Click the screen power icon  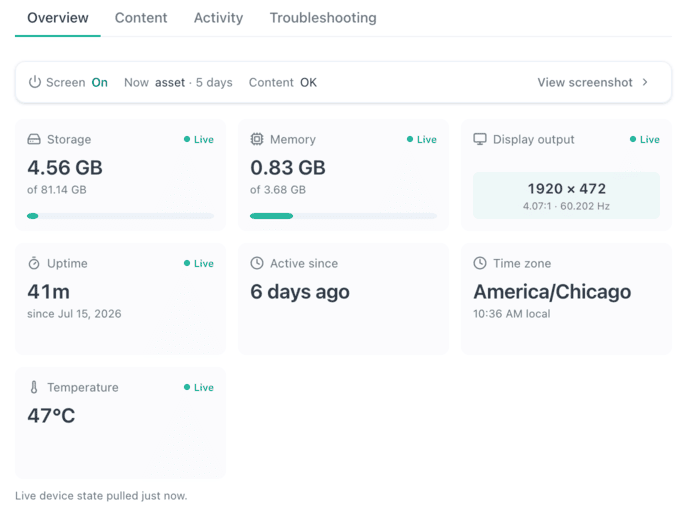pyautogui.click(x=35, y=82)
